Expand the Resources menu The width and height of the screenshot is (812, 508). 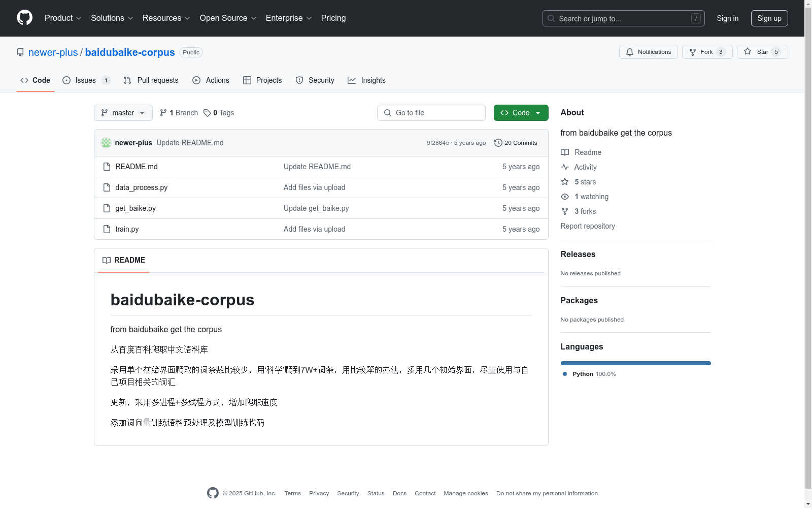click(166, 18)
